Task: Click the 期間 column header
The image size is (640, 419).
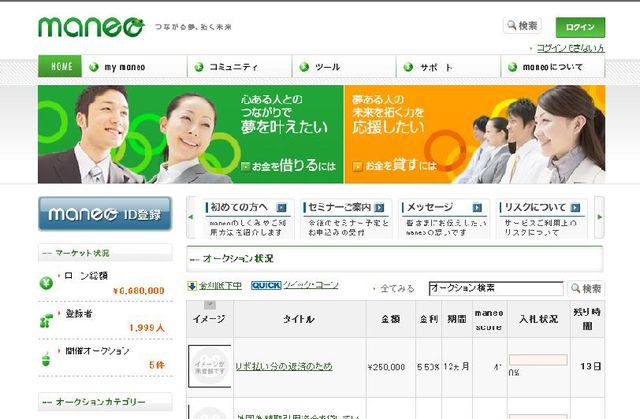Action: point(457,319)
